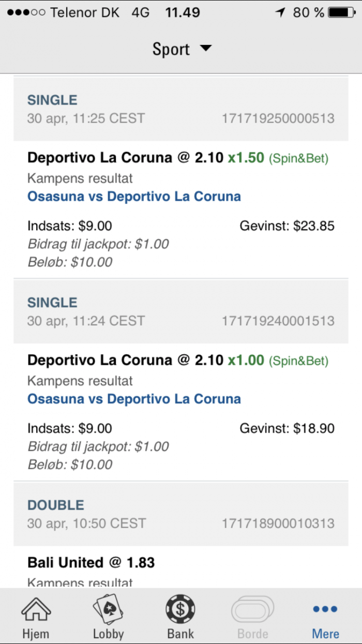Tap the location arrow status icon
This screenshot has height=644, width=362.
coord(281,12)
